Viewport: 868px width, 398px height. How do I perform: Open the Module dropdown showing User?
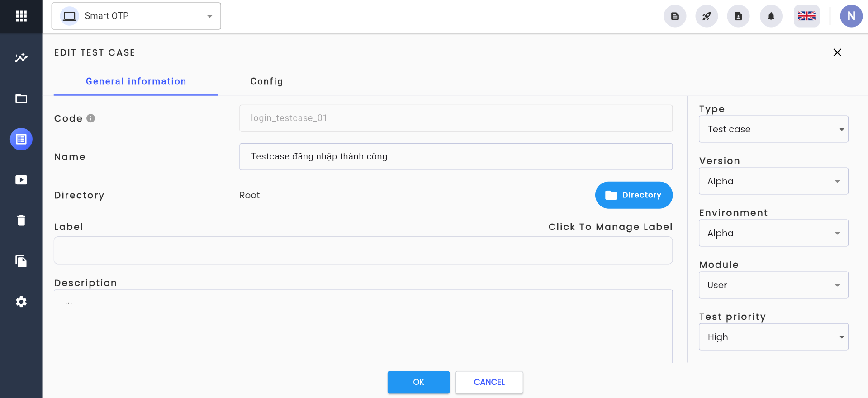pyautogui.click(x=773, y=285)
